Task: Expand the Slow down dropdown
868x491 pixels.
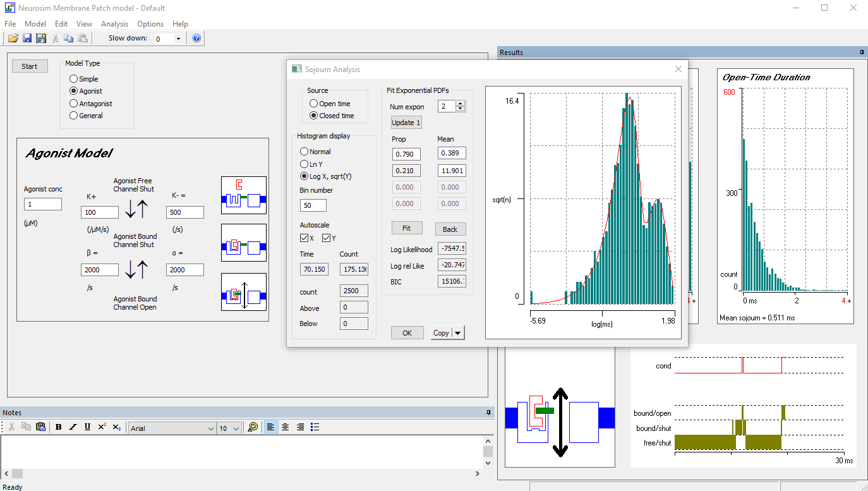Action: [x=178, y=39]
